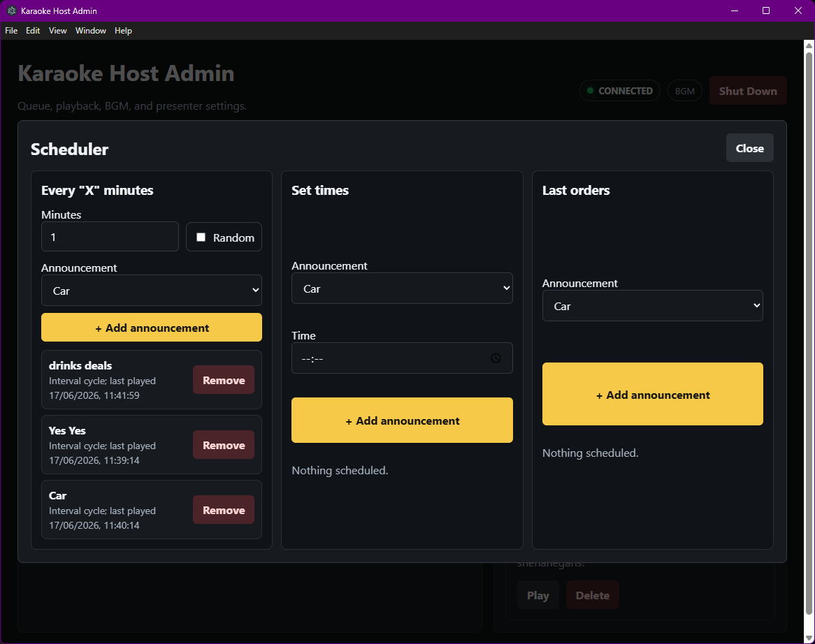Click "Nothing scheduled." under Last orders
The height and width of the screenshot is (644, 815).
[591, 453]
